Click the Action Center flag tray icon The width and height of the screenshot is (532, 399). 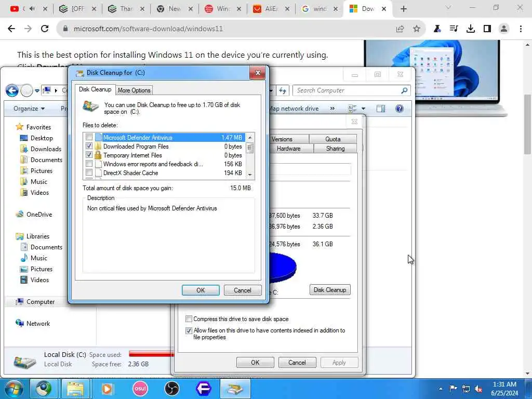tap(453, 389)
